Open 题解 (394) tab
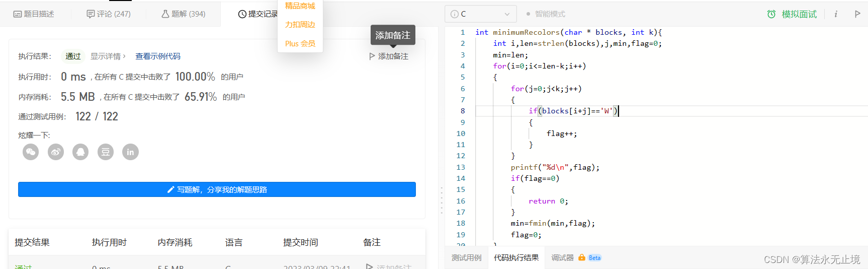The image size is (868, 269). [184, 14]
